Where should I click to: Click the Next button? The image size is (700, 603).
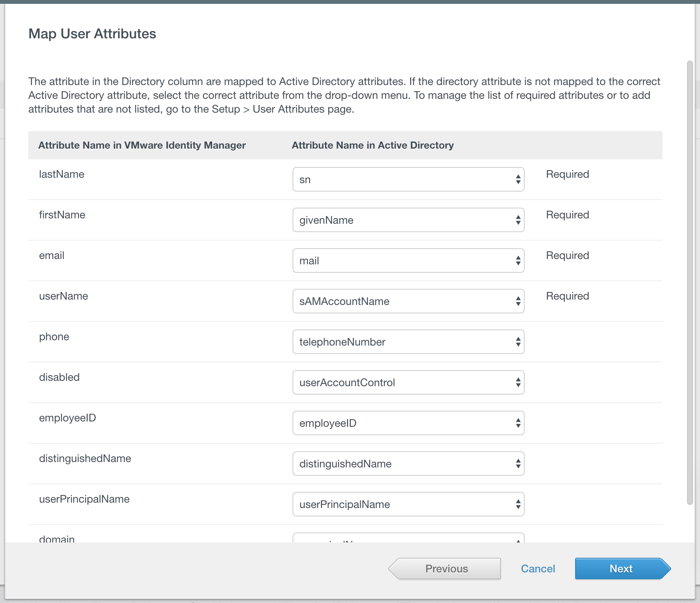click(x=621, y=569)
